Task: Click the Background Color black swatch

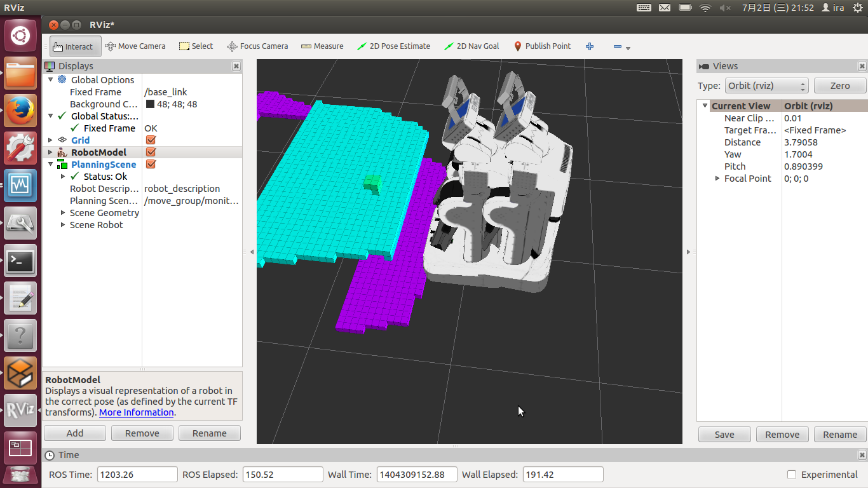Action: pos(150,104)
